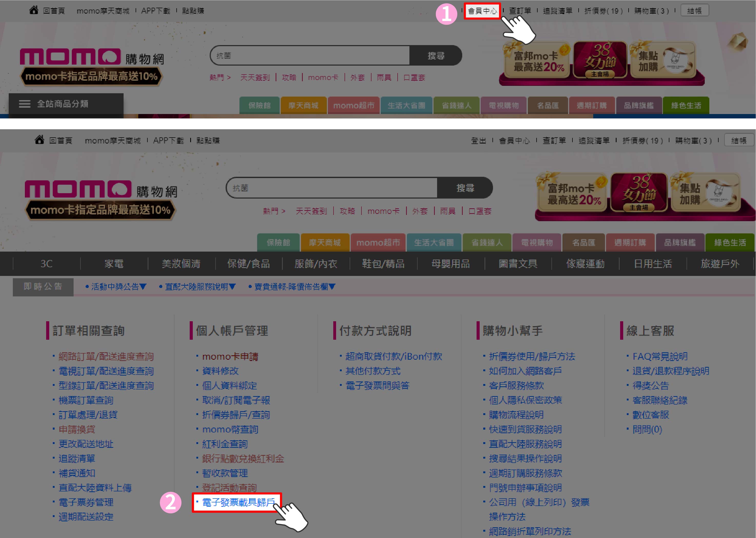This screenshot has width=756, height=538.
Task: Select the 旅遊戶外 category
Action: [720, 264]
